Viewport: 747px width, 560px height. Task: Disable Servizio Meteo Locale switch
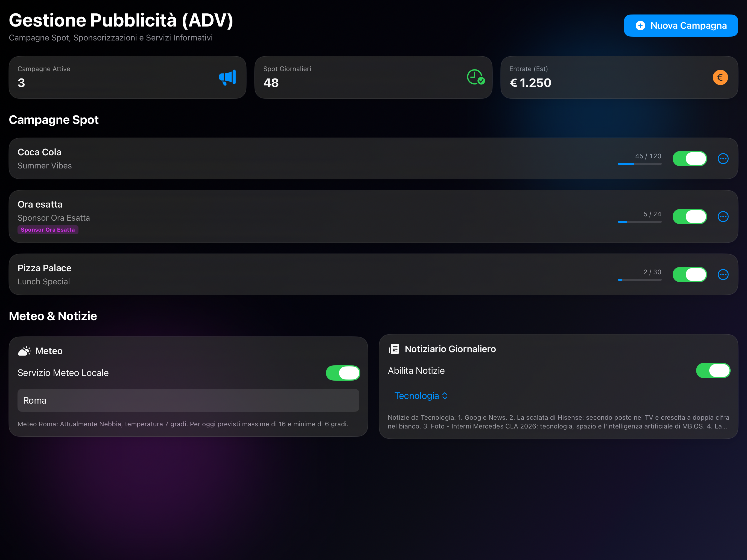coord(343,373)
